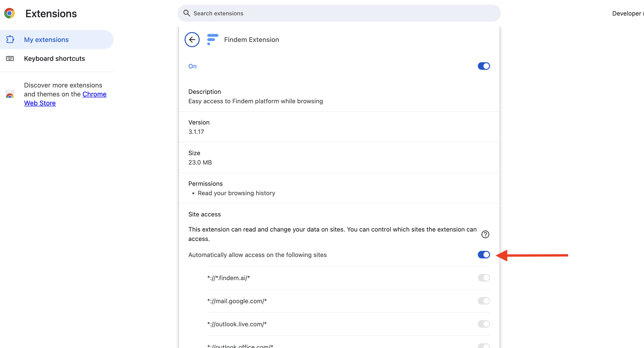Click the *://outlook.live.com/* site pattern text
This screenshot has height=348, width=644.
click(237, 324)
